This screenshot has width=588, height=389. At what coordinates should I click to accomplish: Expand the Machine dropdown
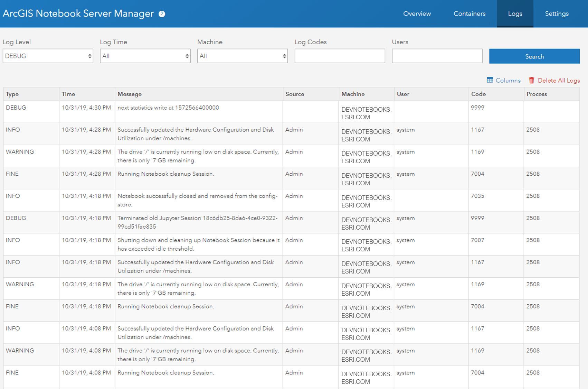pos(242,56)
